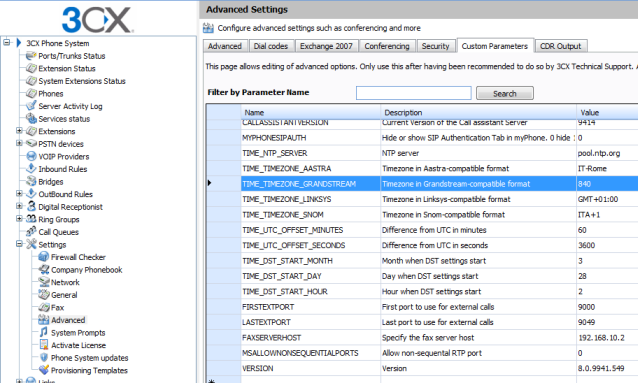Select the MSALLOWNONSEQUENTIALPORTS row name
638x383 pixels.
(311, 353)
